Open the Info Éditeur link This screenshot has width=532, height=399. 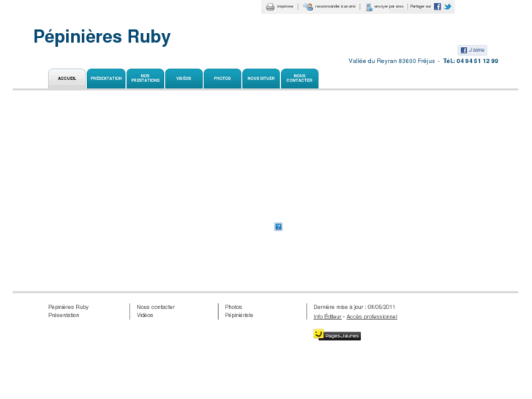point(327,316)
